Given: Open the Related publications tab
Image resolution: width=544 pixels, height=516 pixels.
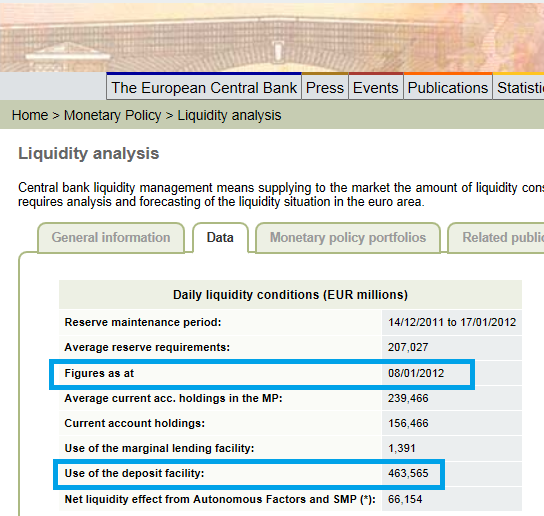Looking at the screenshot, I should pyautogui.click(x=496, y=238).
